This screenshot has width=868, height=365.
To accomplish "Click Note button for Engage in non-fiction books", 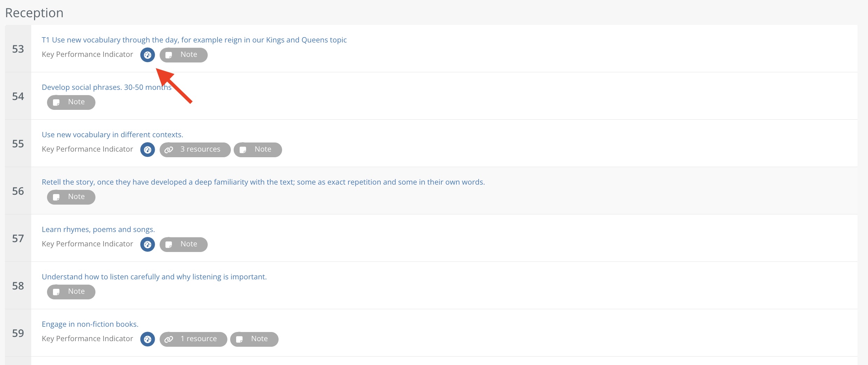I will click(x=254, y=339).
